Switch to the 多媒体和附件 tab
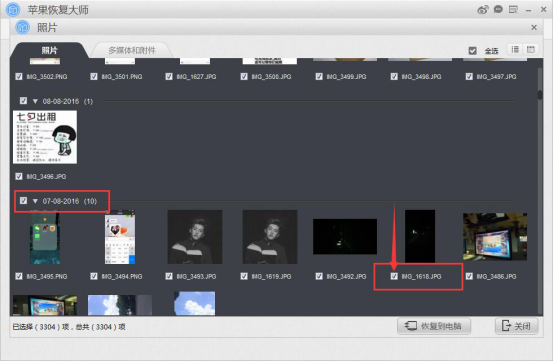553x361 pixels. pos(132,50)
